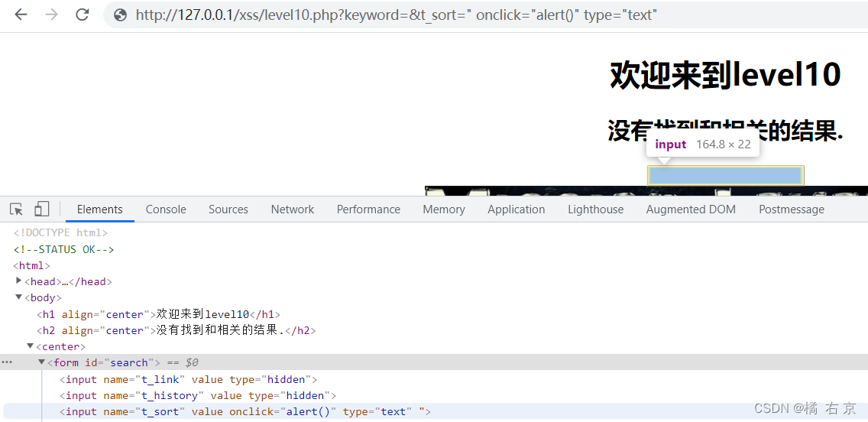
Task: Open the Lighthouse tab
Action: click(x=595, y=209)
